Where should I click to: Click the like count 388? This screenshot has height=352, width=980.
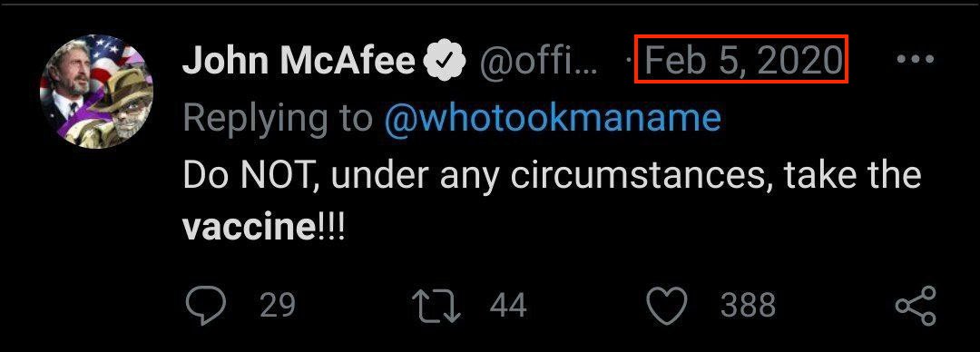[748, 307]
